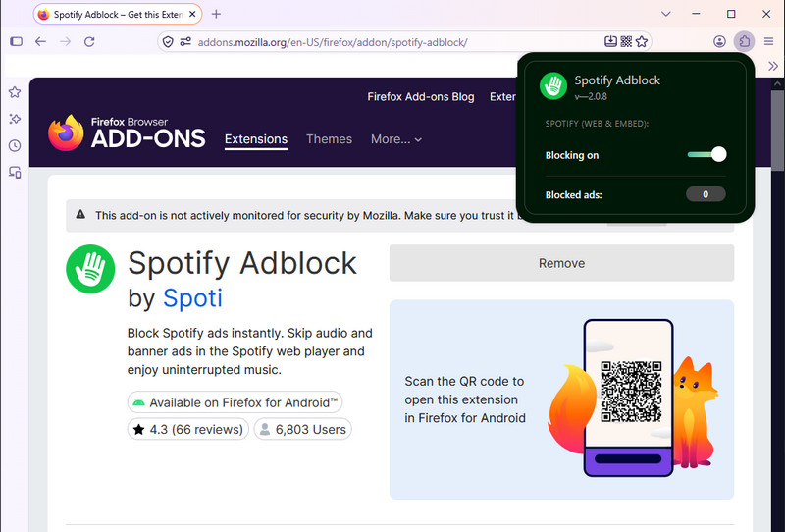Click Available on Firefox for Android badge
This screenshot has width=785, height=532.
[x=235, y=402]
